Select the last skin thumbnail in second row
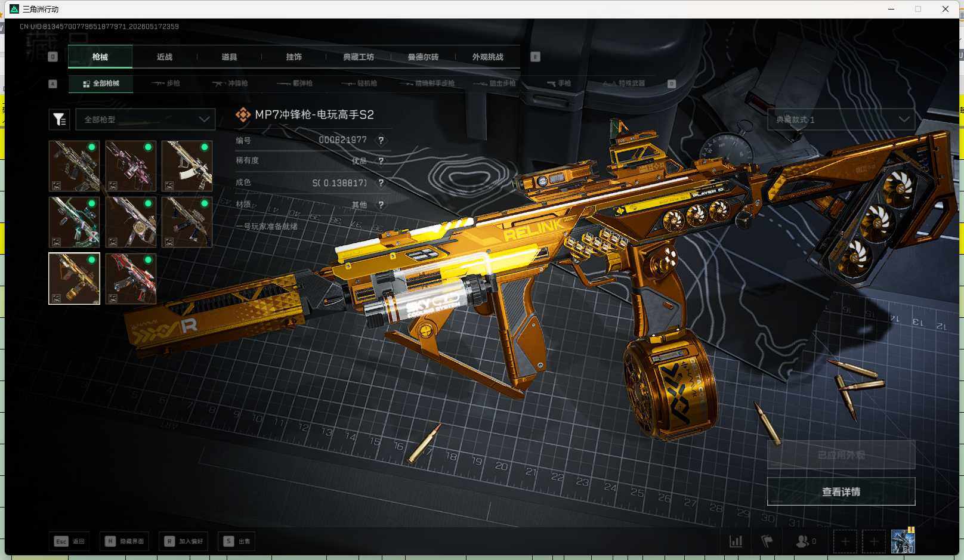The height and width of the screenshot is (560, 964). (187, 222)
